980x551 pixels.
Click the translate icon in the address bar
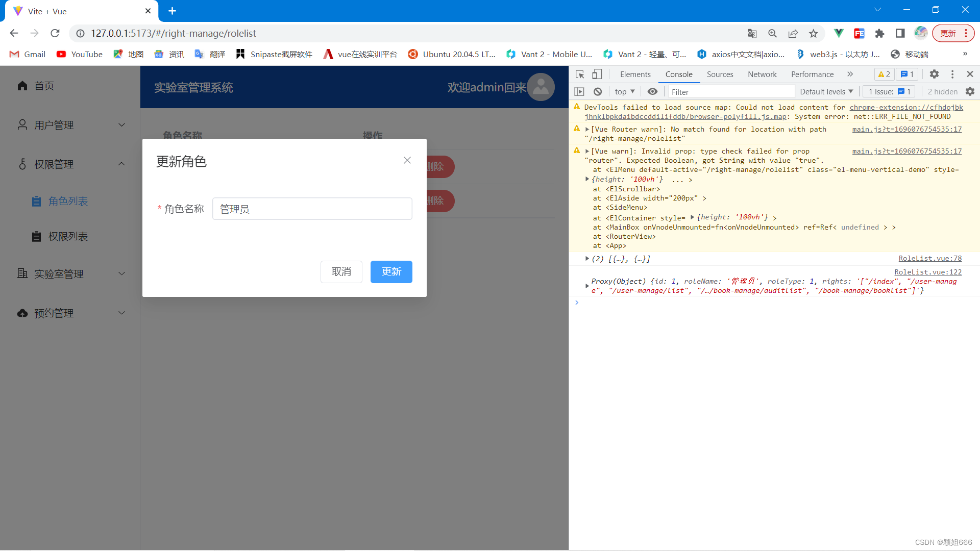751,33
